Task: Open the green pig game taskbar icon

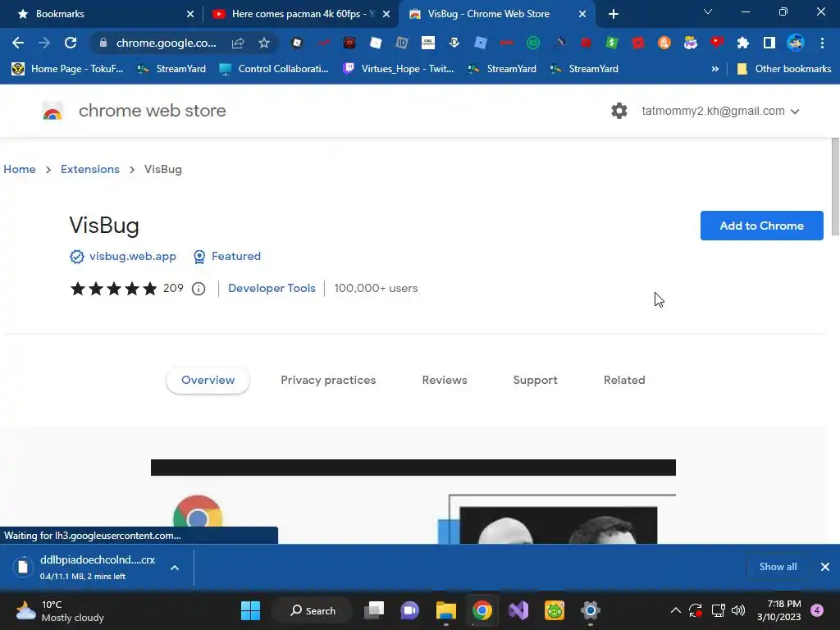Action: 555,610
